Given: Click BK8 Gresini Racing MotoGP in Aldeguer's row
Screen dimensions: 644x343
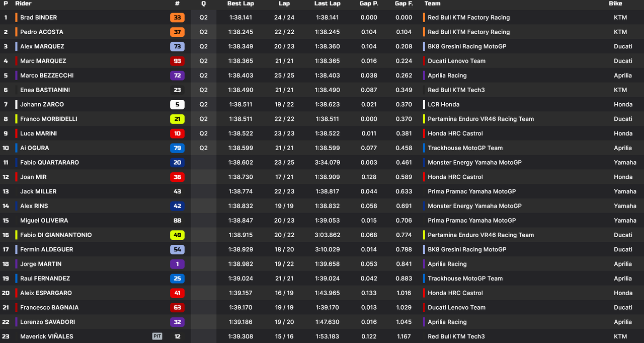Looking at the screenshot, I should (467, 250).
